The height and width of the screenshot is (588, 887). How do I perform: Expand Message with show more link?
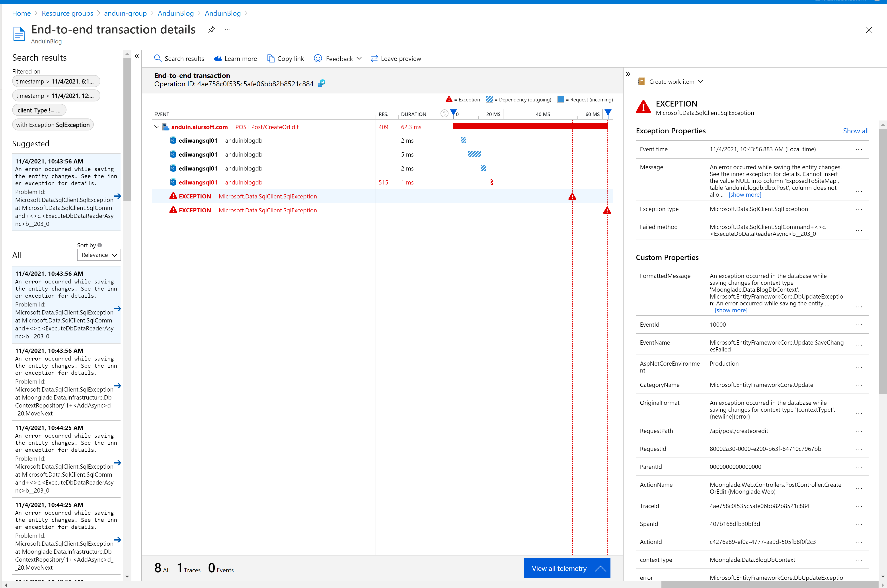[x=745, y=195]
